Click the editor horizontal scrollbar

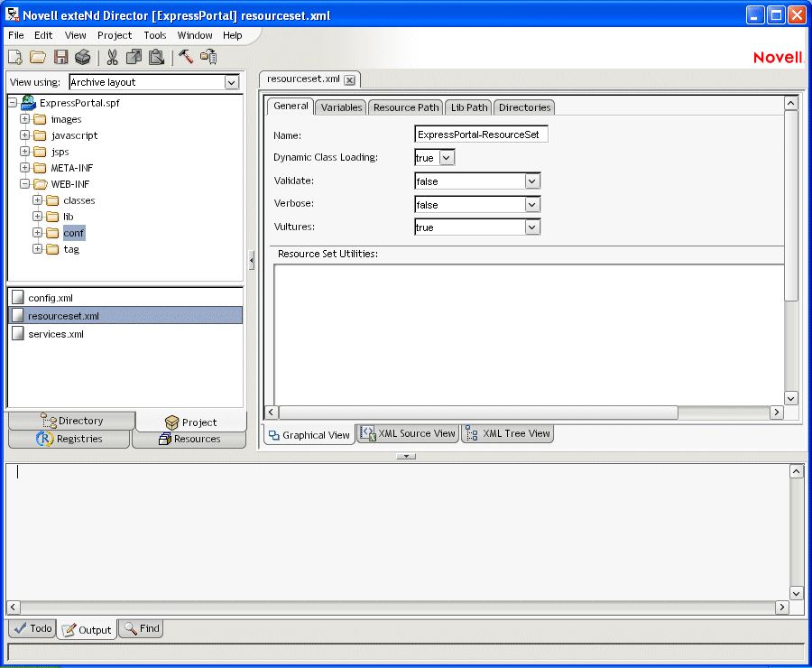tap(478, 413)
